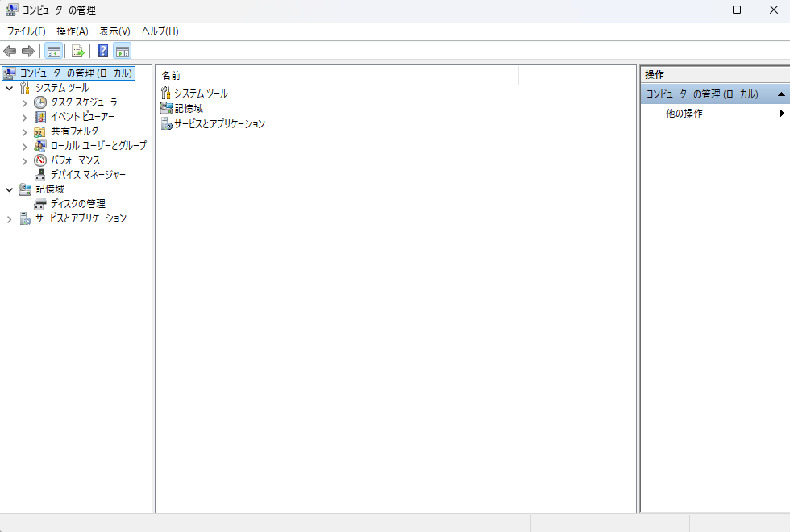Screen dimensions: 790x532
Task: Expand the ローカル ユーザーとグループ node
Action: pos(24,147)
